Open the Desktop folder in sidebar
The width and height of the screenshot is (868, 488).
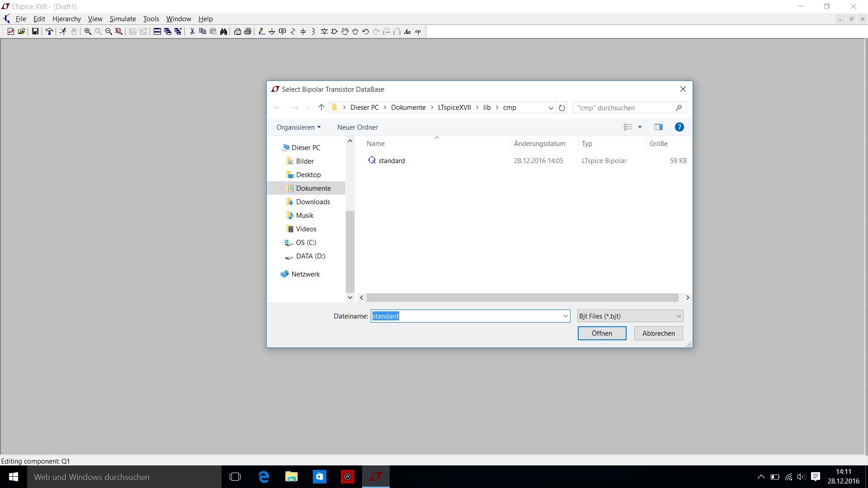(x=308, y=175)
